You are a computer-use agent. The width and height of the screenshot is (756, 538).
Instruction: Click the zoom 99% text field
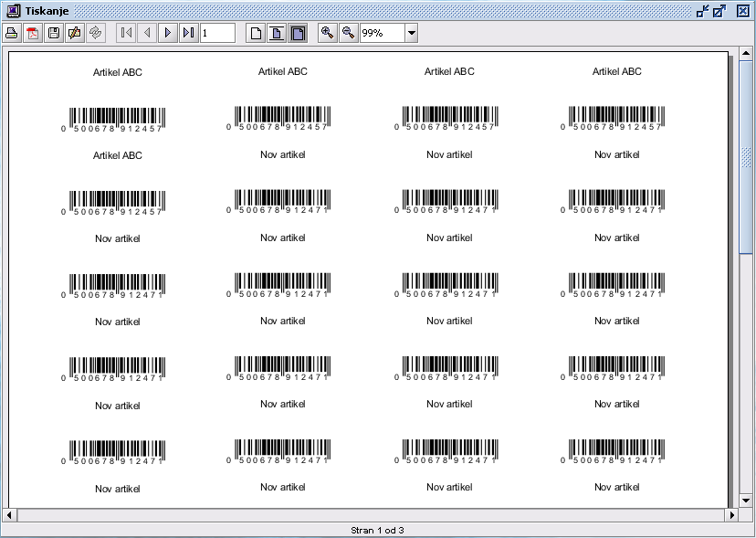click(x=381, y=33)
